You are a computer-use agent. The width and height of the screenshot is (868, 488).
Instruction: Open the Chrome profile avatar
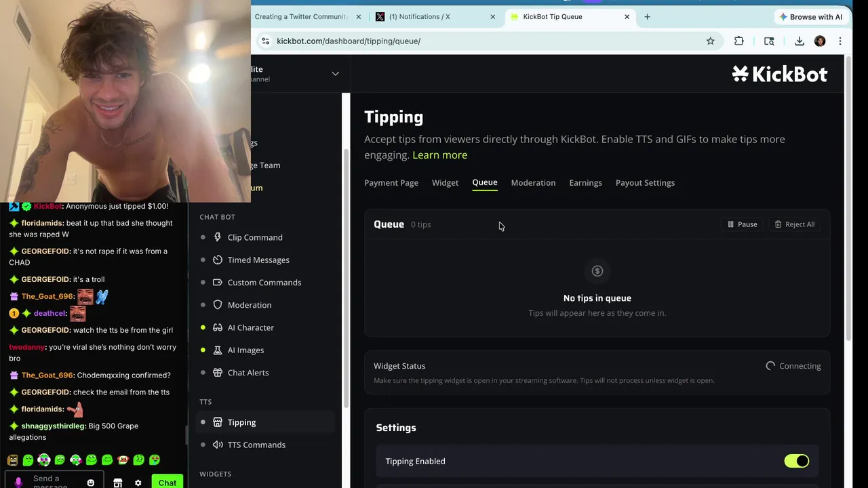click(x=820, y=41)
